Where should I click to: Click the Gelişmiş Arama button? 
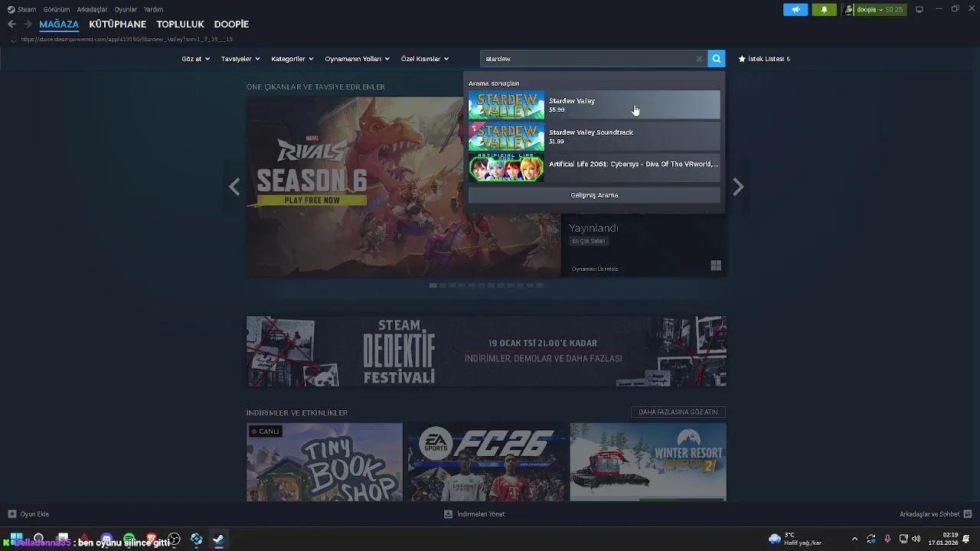(594, 195)
